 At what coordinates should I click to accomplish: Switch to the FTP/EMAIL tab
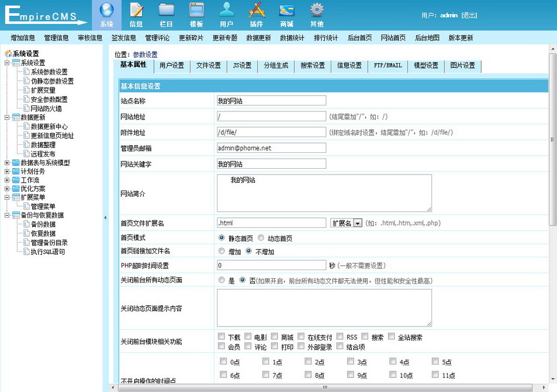pyautogui.click(x=388, y=66)
